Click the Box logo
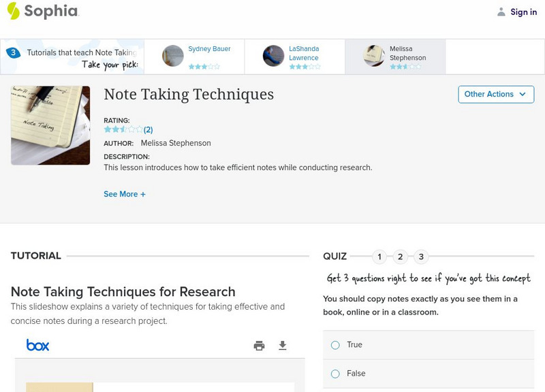This screenshot has height=392, width=545. (37, 345)
